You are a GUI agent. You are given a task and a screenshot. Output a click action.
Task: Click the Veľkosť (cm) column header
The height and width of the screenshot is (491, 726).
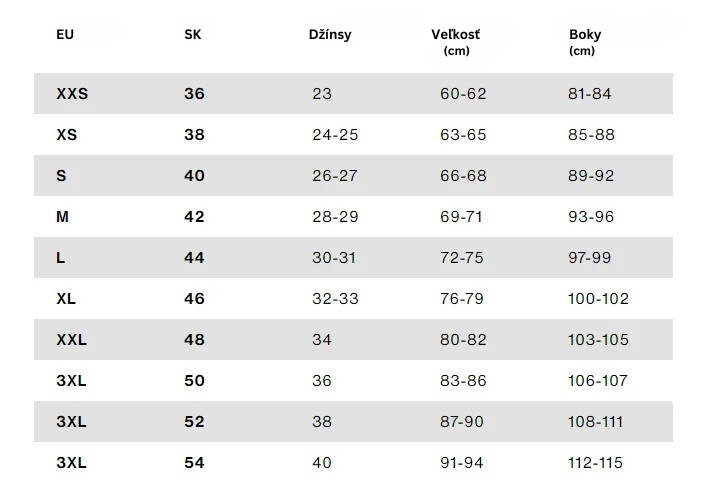pos(456,42)
